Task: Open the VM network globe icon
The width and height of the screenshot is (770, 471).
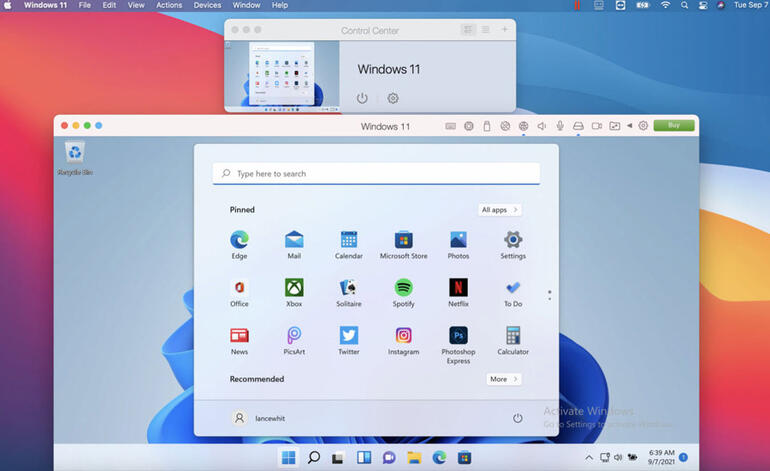Action: tap(523, 126)
